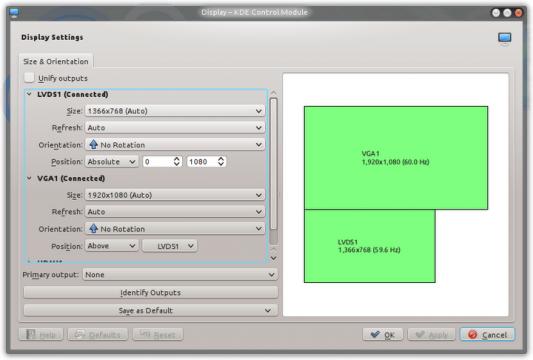Viewport: 533px width, 360px height.
Task: Select the LVDS1 monitor rectangle in preview
Action: [369, 246]
